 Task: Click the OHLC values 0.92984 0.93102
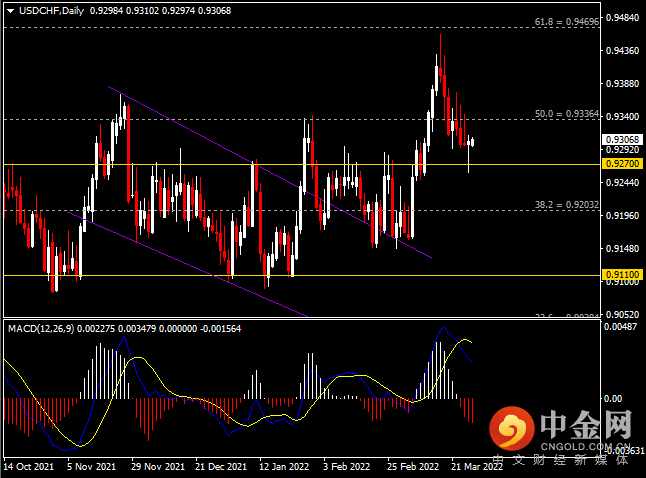[124, 11]
